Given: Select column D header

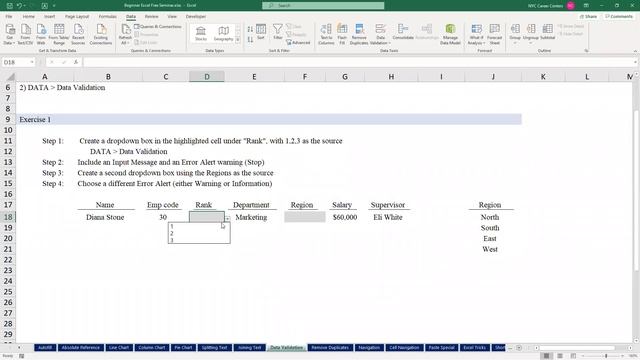Looking at the screenshot, I should pyautogui.click(x=207, y=77).
